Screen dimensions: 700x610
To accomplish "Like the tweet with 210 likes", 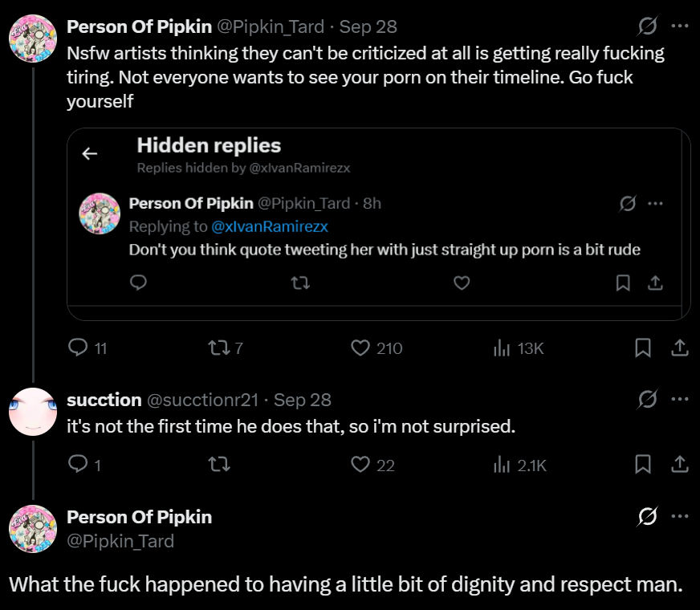I will pyautogui.click(x=360, y=348).
